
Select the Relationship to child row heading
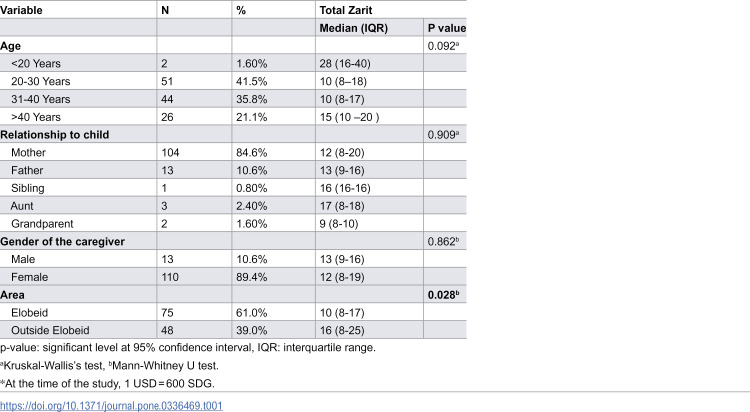[55, 135]
